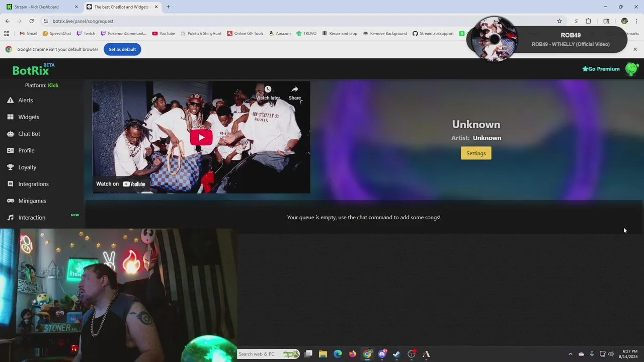The height and width of the screenshot is (362, 644).
Task: Open Amazon bookmark
Action: click(280, 34)
